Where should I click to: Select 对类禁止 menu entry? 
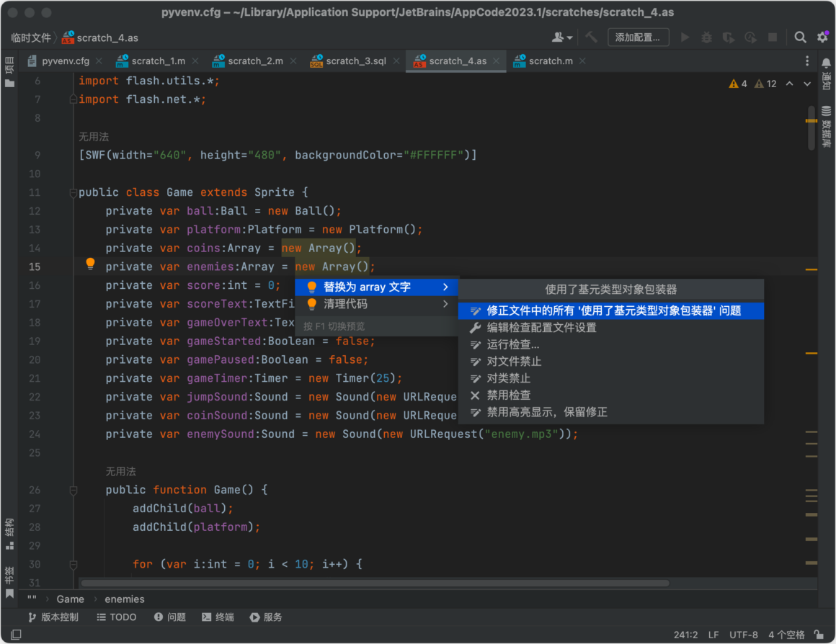tap(611, 378)
